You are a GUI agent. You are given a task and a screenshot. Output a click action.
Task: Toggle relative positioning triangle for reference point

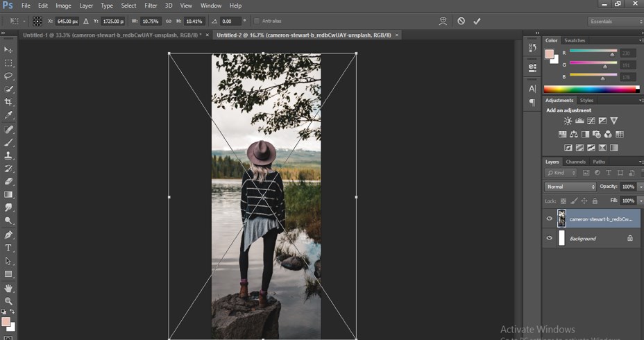click(86, 21)
